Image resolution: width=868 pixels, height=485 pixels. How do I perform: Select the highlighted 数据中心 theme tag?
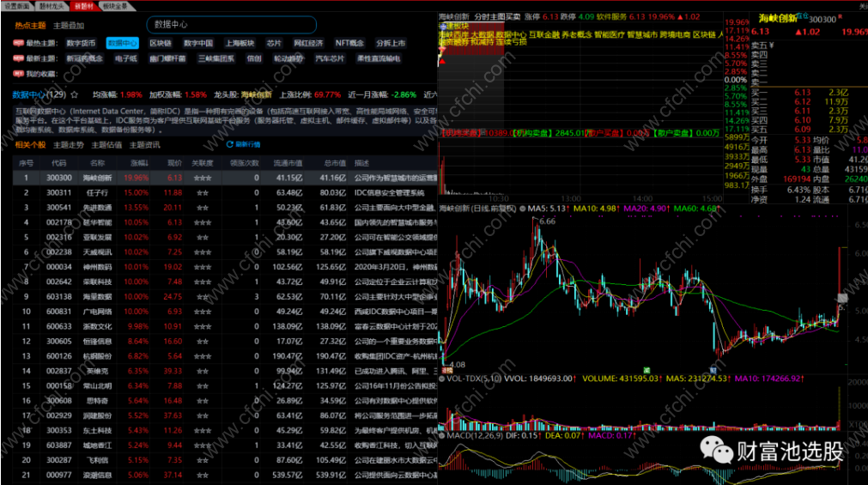point(122,43)
